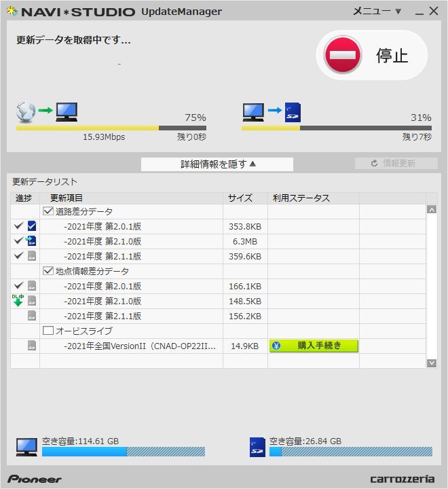The image size is (448, 489).
Task: Click the NAVI STUDIO logo icon
Action: click(12, 12)
